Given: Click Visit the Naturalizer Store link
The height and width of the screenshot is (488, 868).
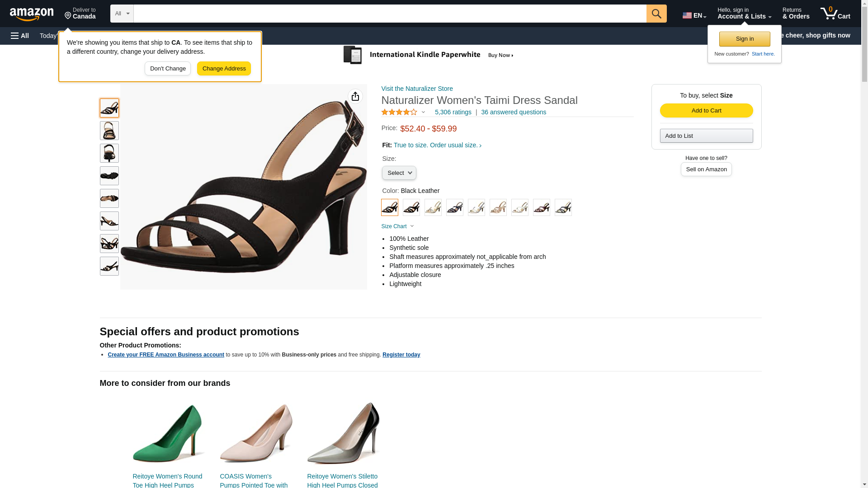Looking at the screenshot, I should pyautogui.click(x=417, y=89).
